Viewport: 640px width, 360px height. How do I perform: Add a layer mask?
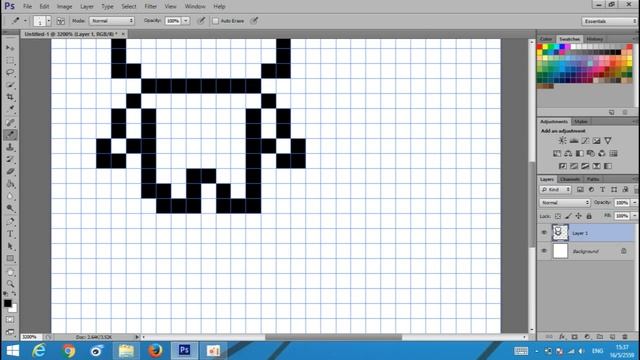574,337
